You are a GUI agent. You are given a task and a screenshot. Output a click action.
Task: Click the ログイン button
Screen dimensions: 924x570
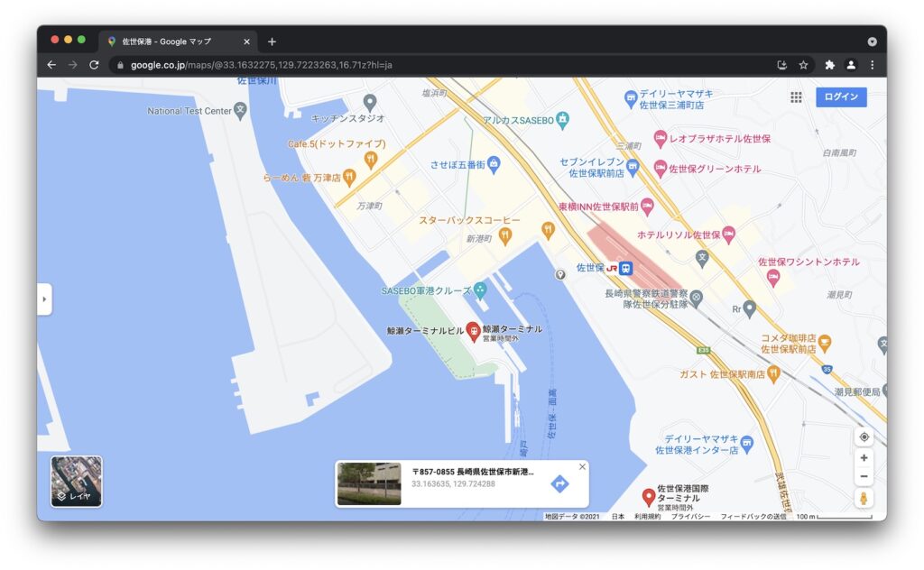[x=841, y=97]
